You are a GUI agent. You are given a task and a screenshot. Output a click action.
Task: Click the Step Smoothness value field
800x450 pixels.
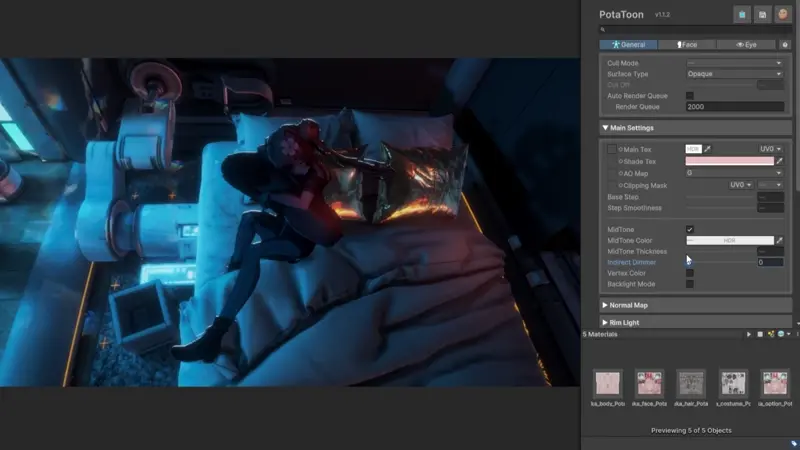pos(770,208)
